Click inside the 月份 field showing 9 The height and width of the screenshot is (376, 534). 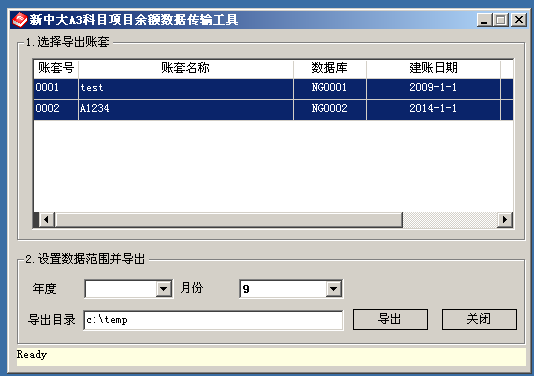coord(283,289)
